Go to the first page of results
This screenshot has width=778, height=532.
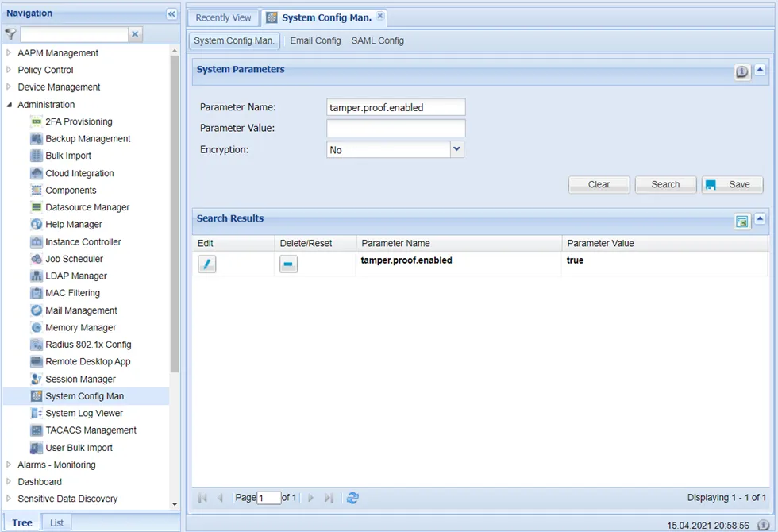tap(202, 498)
